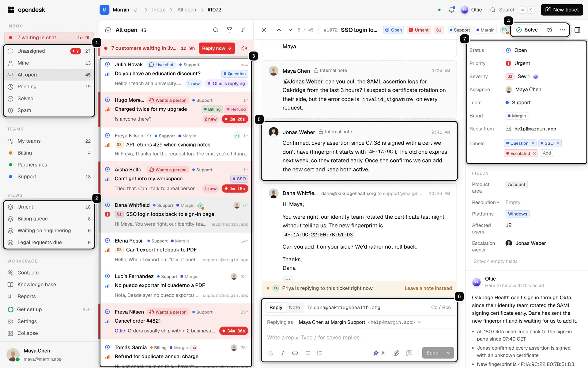
Task: Open the notifications bell
Action: (451, 10)
